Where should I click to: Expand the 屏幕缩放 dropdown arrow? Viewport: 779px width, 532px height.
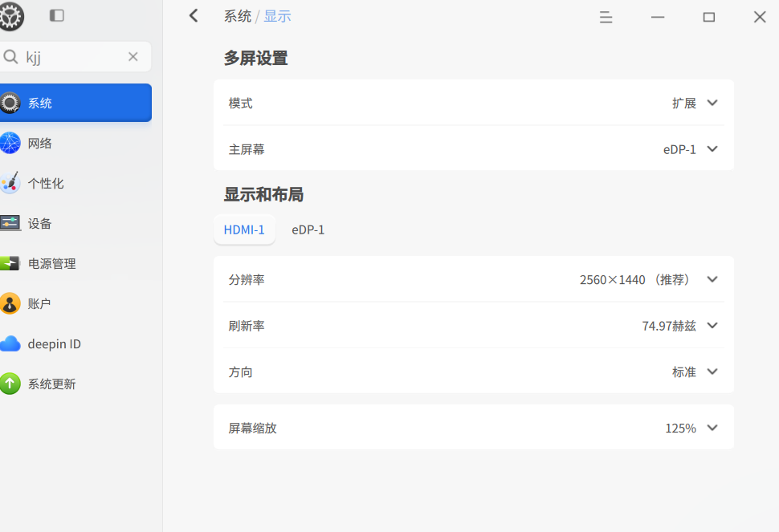pos(712,428)
